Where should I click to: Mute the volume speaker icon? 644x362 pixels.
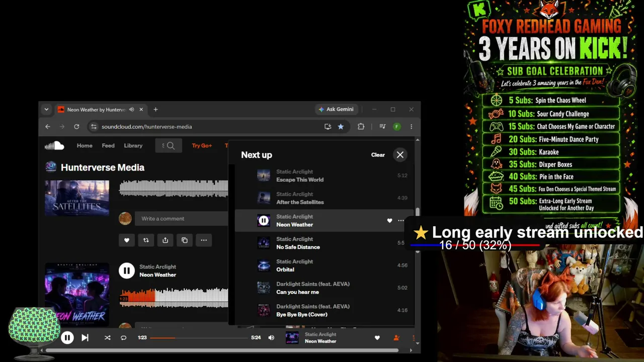[271, 338]
